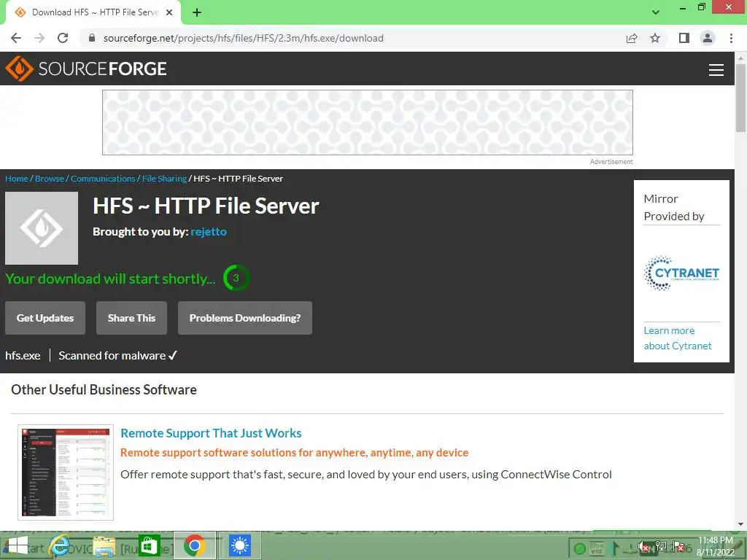This screenshot has width=747, height=560.
Task: Open the File Sharing breadcrumb
Action: [164, 179]
